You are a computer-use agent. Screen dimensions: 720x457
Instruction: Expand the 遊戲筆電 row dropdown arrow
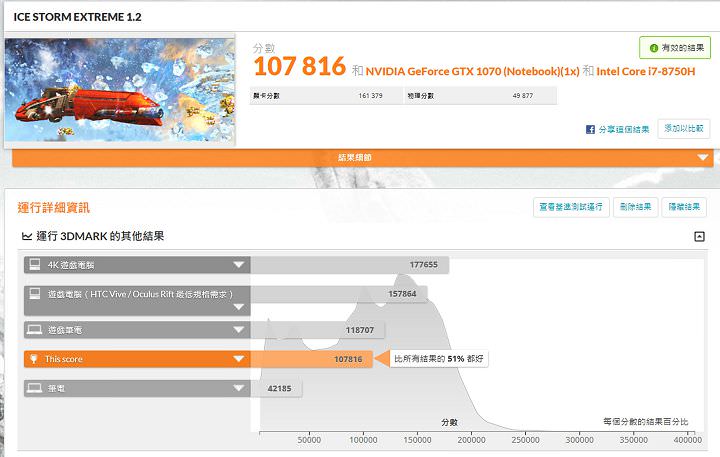click(x=238, y=329)
